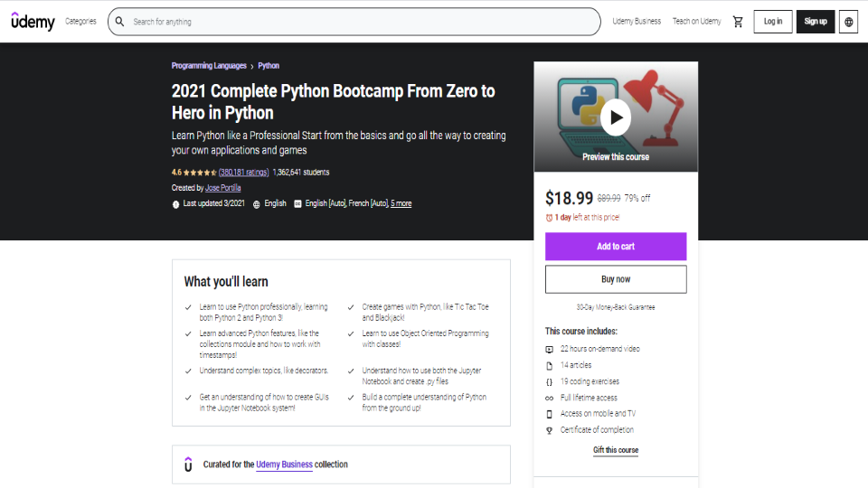Click the Log in button
Image resolution: width=868 pixels, height=488 pixels.
(x=773, y=22)
